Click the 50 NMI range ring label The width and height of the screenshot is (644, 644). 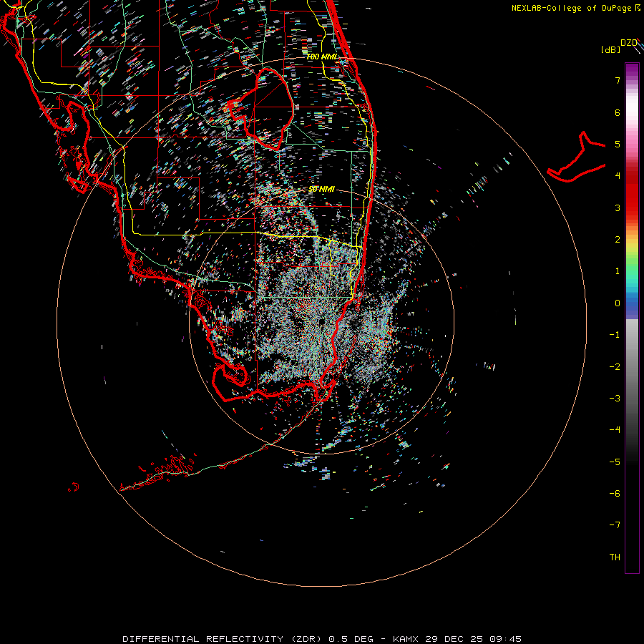click(321, 189)
